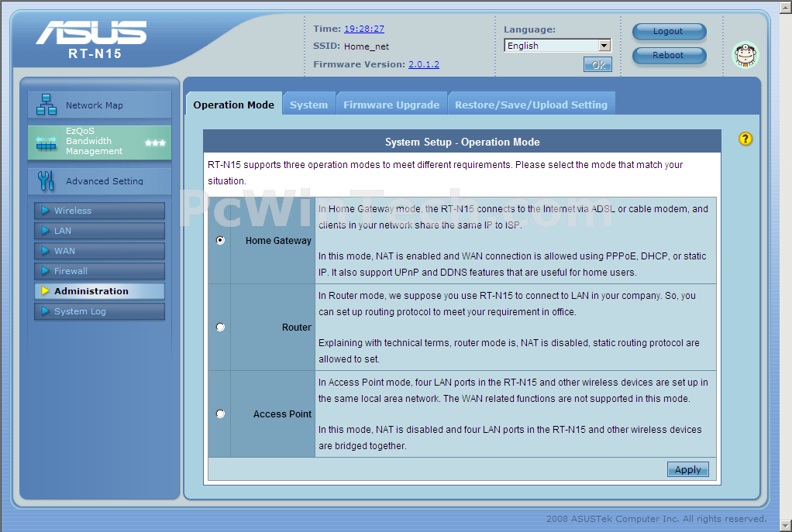Click the arrow icon beside WAN
The height and width of the screenshot is (532, 792).
[x=46, y=250]
